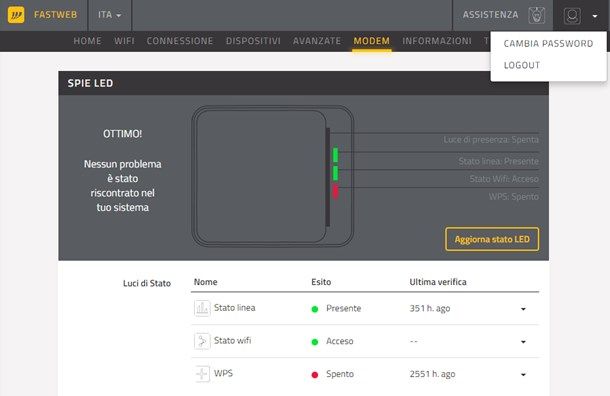The height and width of the screenshot is (396, 610).
Task: Click the SPIE LED panel header
Action: click(303, 83)
